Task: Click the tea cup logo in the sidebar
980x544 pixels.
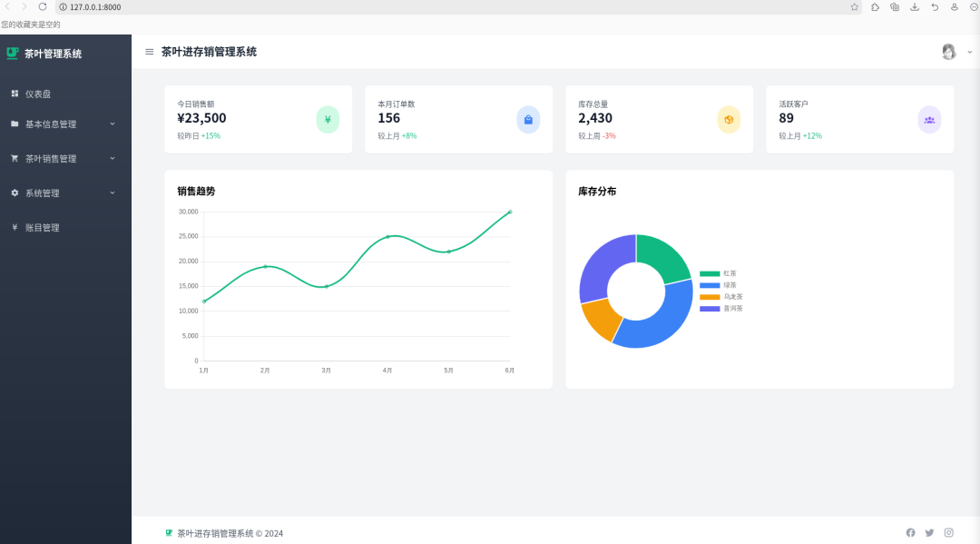Action: [13, 54]
